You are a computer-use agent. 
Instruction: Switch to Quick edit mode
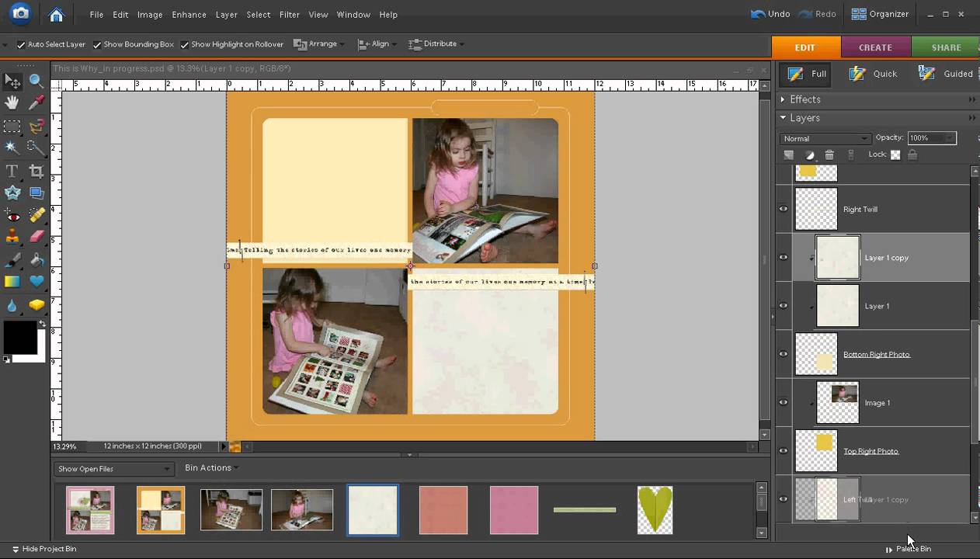point(873,74)
